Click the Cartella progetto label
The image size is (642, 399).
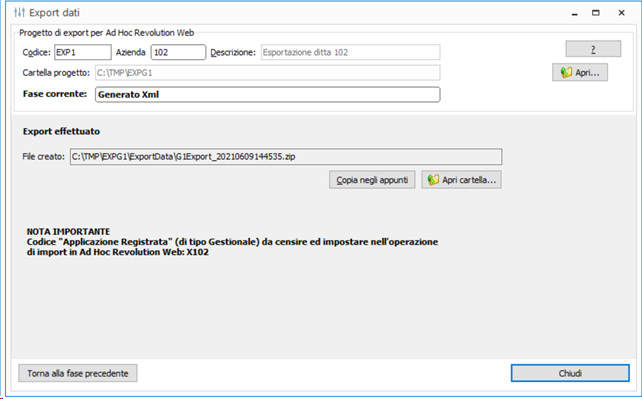tap(56, 73)
